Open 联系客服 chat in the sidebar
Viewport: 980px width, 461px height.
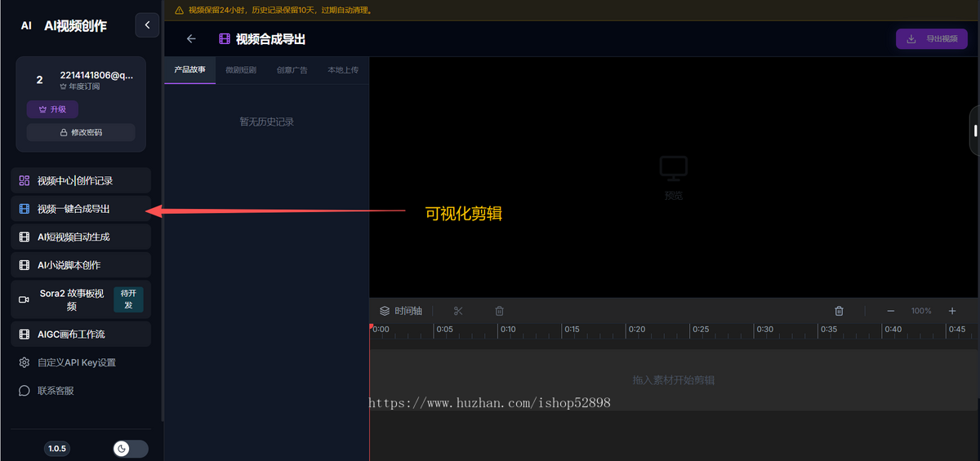pyautogui.click(x=56, y=391)
